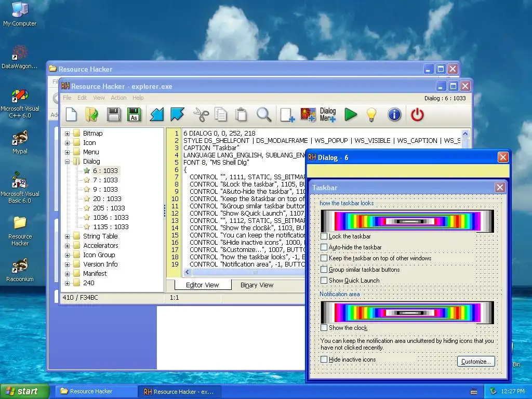
Task: Click the Add new resource icon
Action: click(287, 115)
